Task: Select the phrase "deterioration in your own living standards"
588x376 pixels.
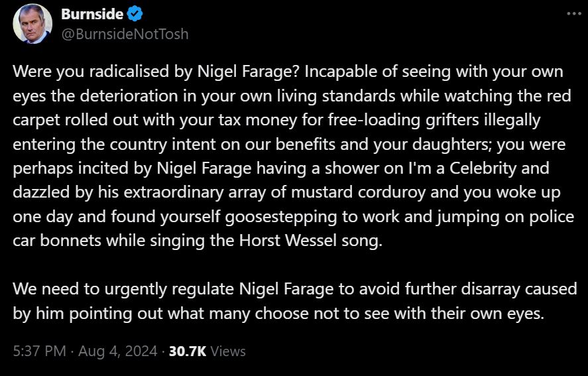Action: (x=237, y=96)
